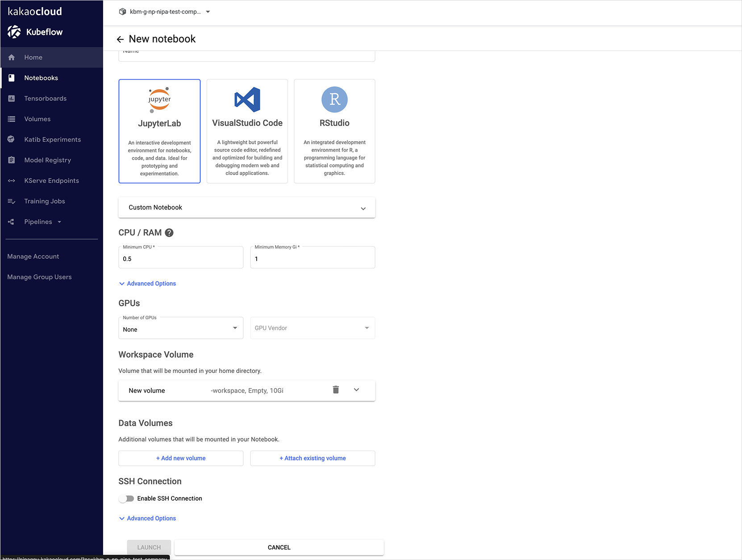Click the Data Volumes heading
Viewport: 742px width, 560px height.
tap(146, 423)
